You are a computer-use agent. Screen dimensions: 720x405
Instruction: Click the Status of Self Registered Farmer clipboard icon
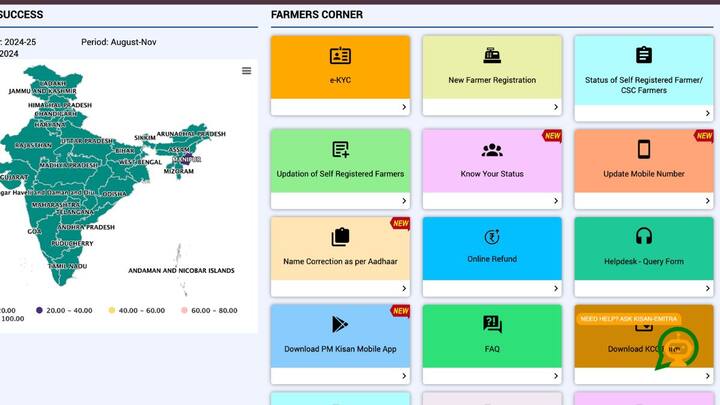point(644,55)
